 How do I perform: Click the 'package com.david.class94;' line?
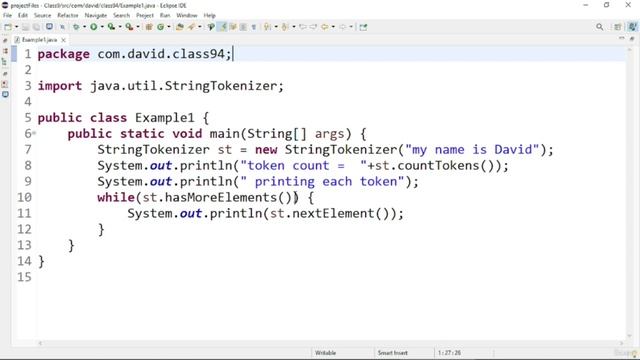click(x=135, y=54)
